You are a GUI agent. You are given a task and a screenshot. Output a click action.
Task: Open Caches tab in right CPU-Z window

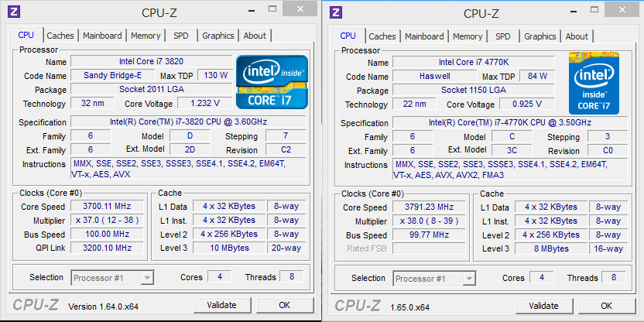click(382, 36)
